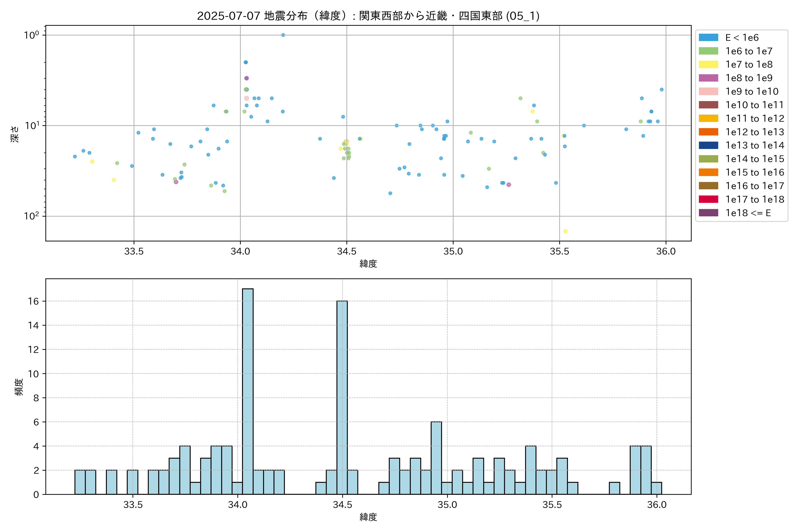Click the 6-count histogram bar near 35.0
Viewport: 798px width, 532px height.
(436, 458)
